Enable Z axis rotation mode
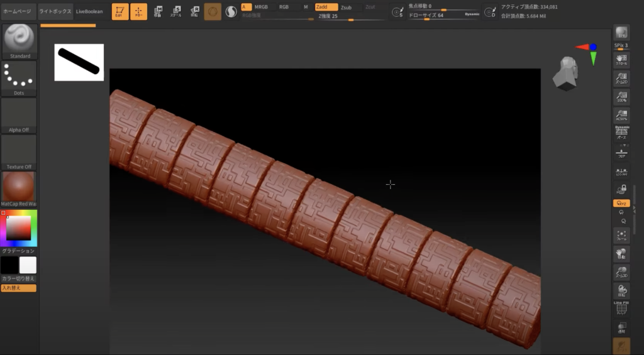Viewport: 644px width, 355px height. click(x=623, y=221)
